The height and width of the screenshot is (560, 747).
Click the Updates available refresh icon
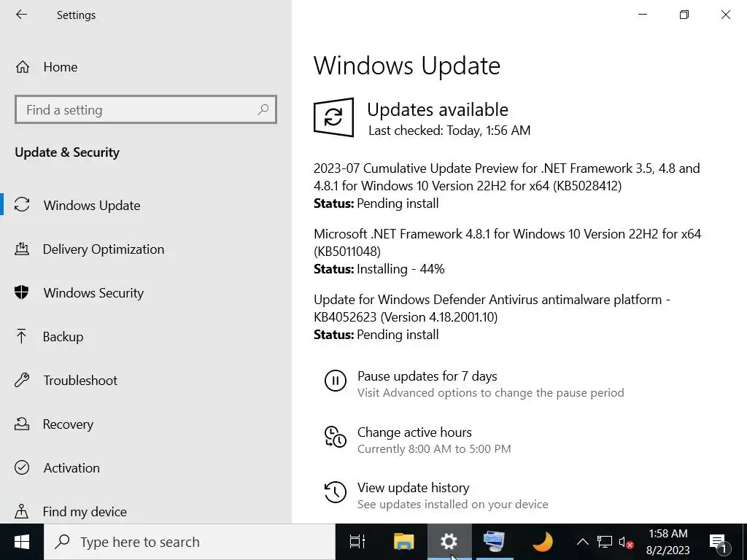[x=333, y=117]
